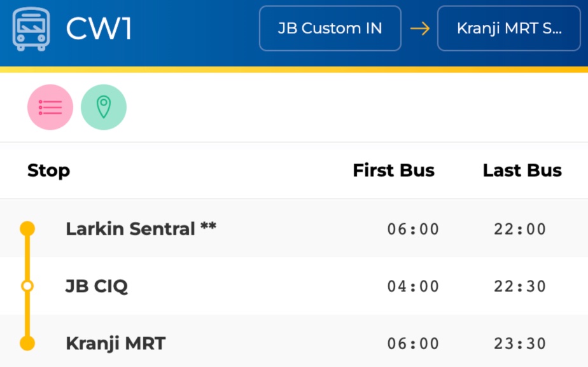Switch to the pink list view icon
This screenshot has height=367, width=588.
pyautogui.click(x=50, y=107)
